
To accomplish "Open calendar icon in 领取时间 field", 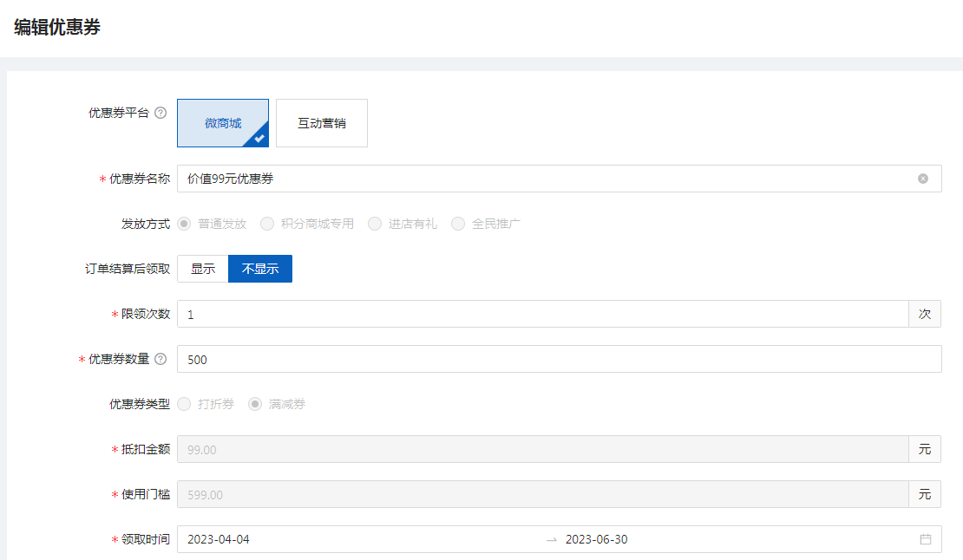I will 926,539.
